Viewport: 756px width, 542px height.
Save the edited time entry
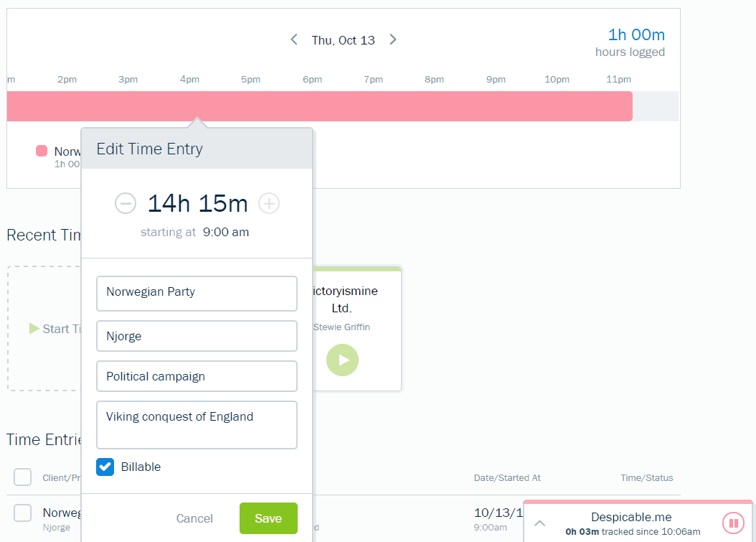pyautogui.click(x=268, y=518)
